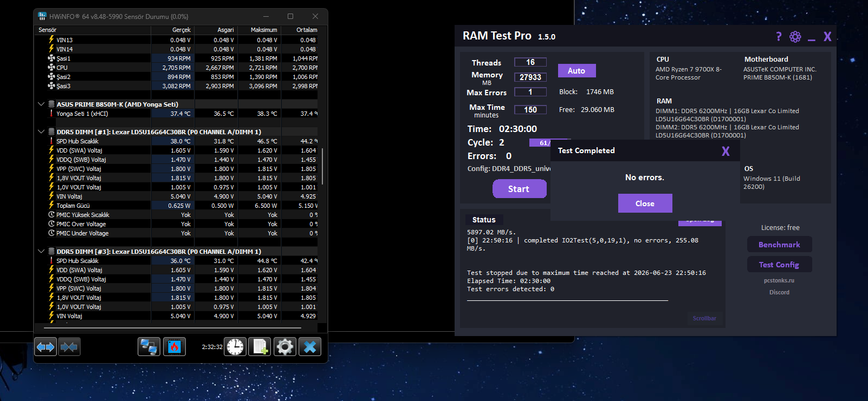
Task: Click the collapse inward arrows button in HWiNFO
Action: [69, 347]
